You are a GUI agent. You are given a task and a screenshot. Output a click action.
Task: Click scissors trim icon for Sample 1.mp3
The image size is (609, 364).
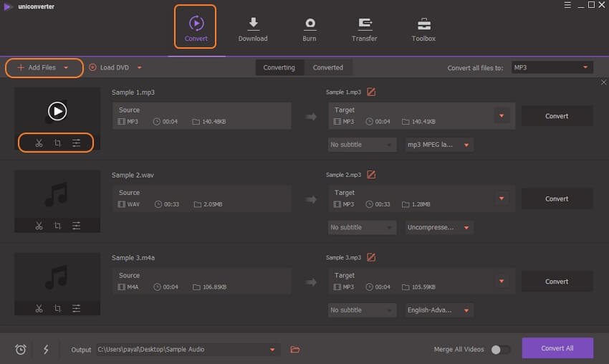click(x=39, y=143)
